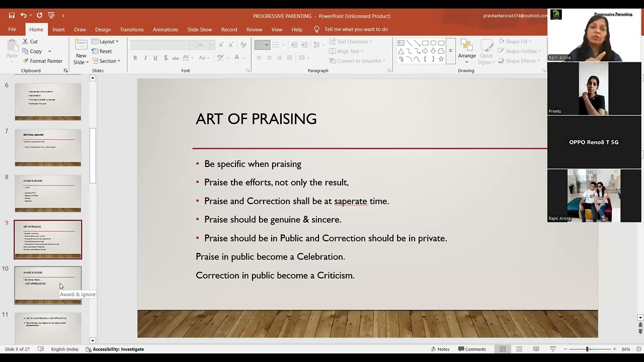
Task: Open the Text Direction dropdown
Action: [351, 42]
